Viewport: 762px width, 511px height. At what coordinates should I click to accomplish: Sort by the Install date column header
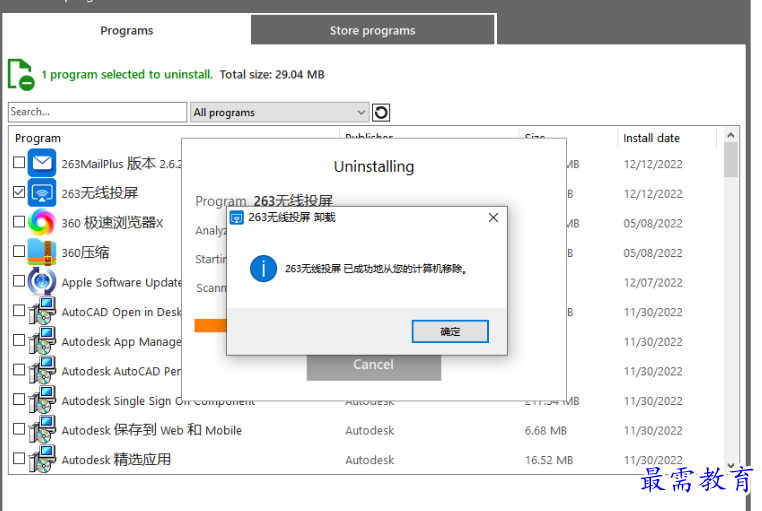(x=651, y=138)
